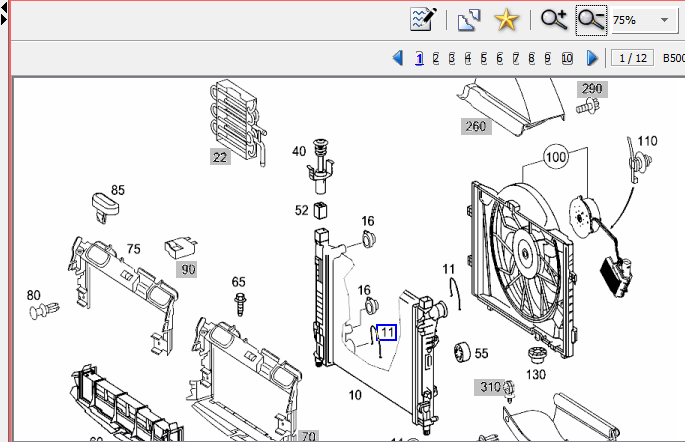The width and height of the screenshot is (685, 444).
Task: Go to next page with right arrow
Action: (592, 58)
